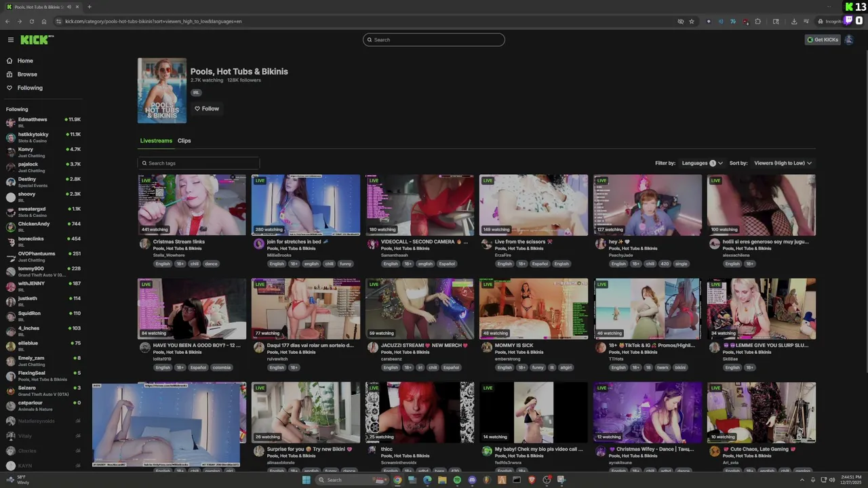Image resolution: width=868 pixels, height=488 pixels.
Task: Select shoovy in Following list
Action: [42, 197]
